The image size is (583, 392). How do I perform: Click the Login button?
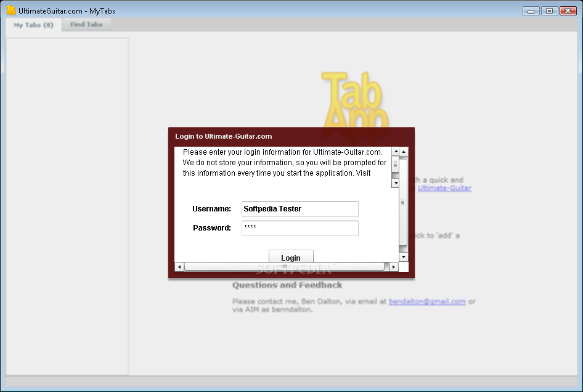point(291,256)
